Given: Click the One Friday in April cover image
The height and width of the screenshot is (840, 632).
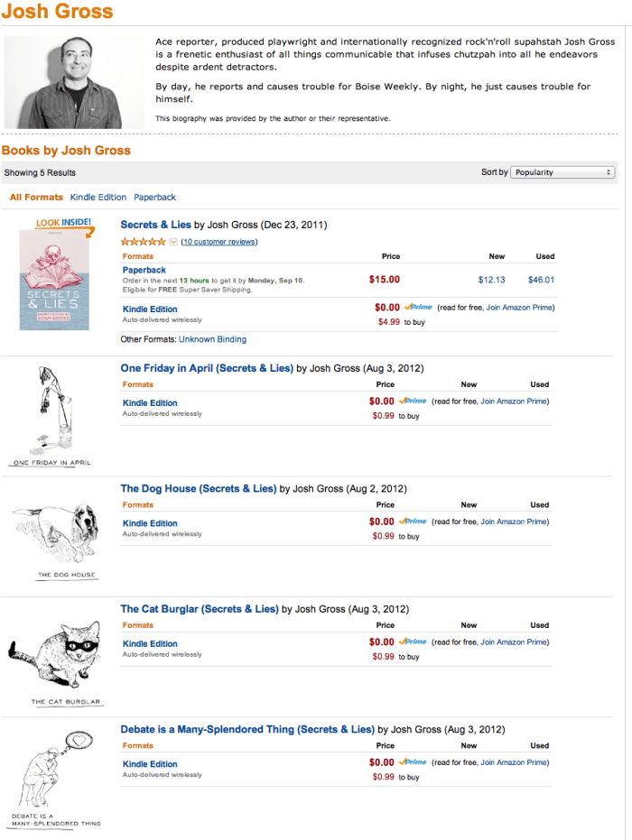Looking at the screenshot, I should pos(51,416).
